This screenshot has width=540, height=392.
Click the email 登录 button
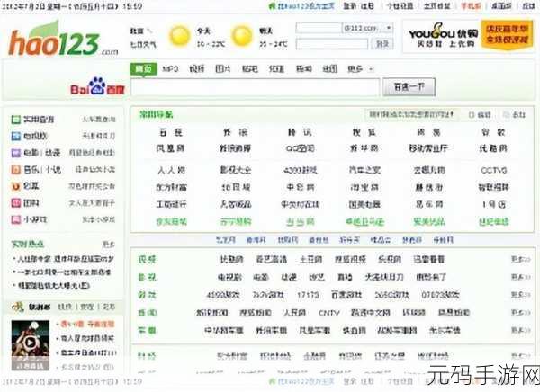[382, 44]
